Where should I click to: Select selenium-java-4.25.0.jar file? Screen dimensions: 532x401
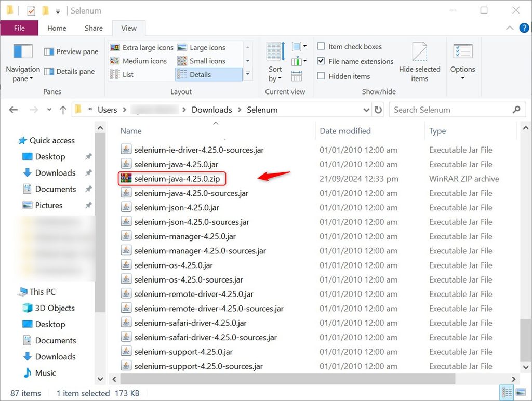176,164
